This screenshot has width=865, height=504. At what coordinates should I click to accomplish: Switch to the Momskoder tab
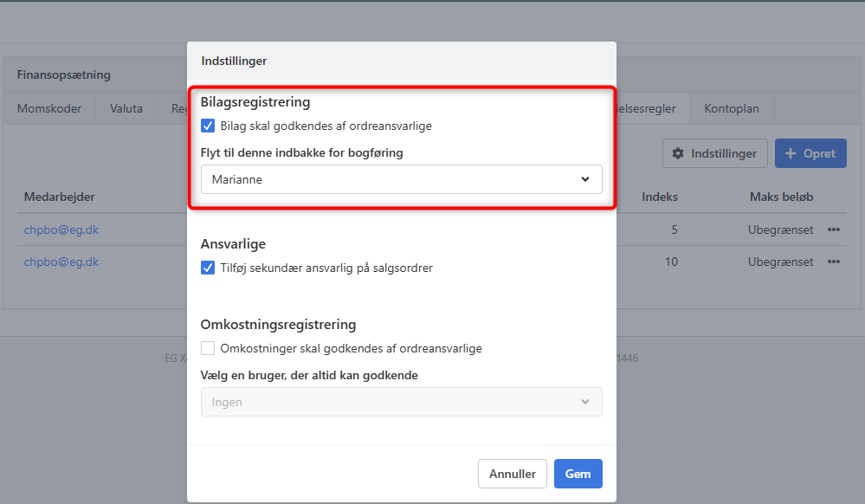[48, 108]
